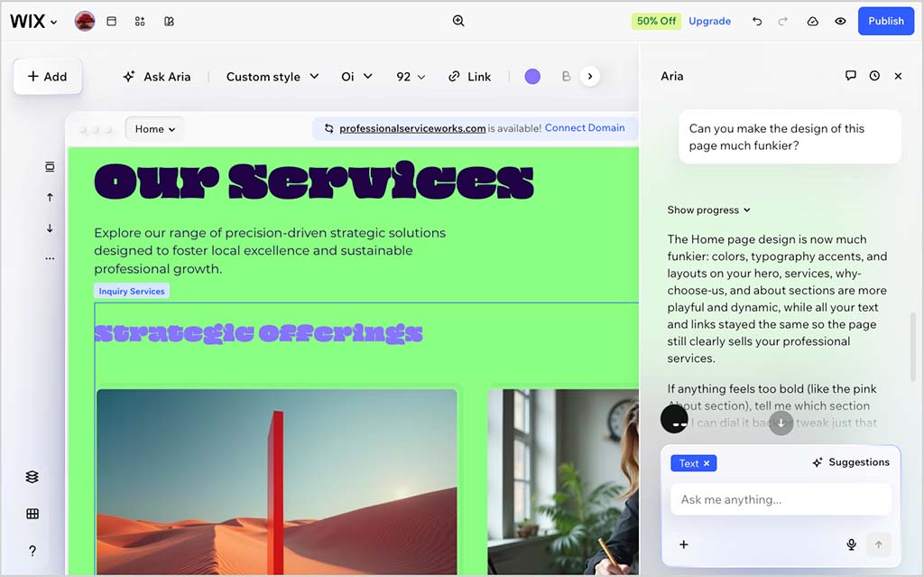
Task: Click the scroll-to-bottom arrow in chat
Action: [x=781, y=423]
